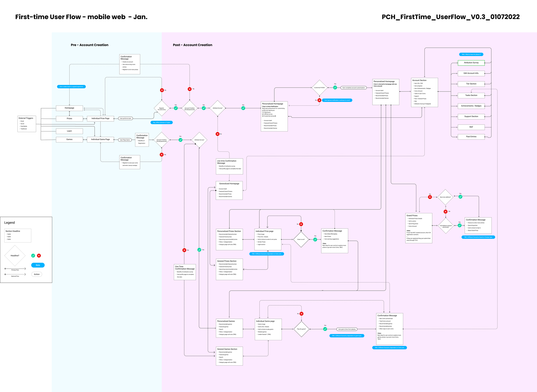Click the TBD What to leave for phase 2 note

point(471,54)
